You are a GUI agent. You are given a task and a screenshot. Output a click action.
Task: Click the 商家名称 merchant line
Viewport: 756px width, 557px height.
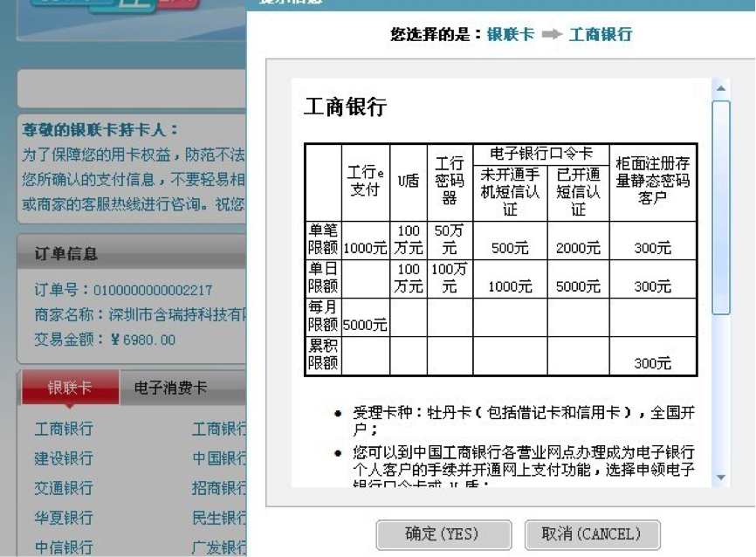[140, 315]
